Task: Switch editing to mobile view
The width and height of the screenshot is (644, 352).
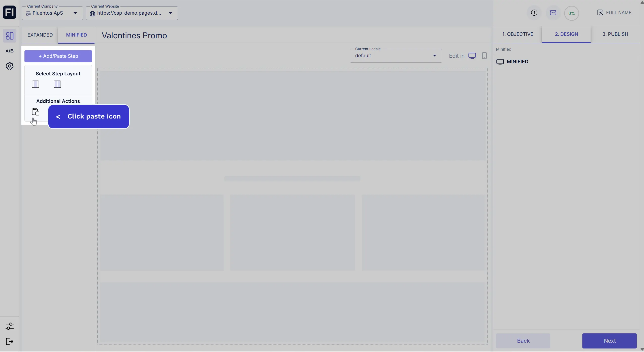Action: coord(484,56)
